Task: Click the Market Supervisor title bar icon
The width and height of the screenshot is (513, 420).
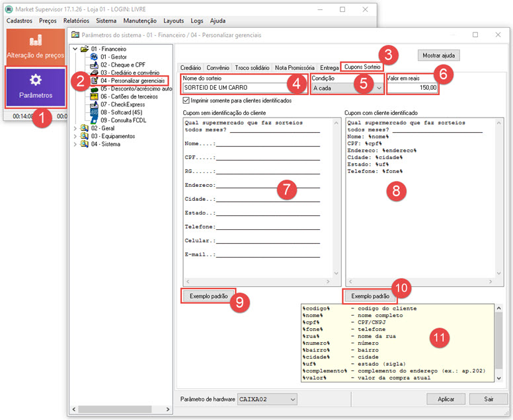Action: coord(9,9)
